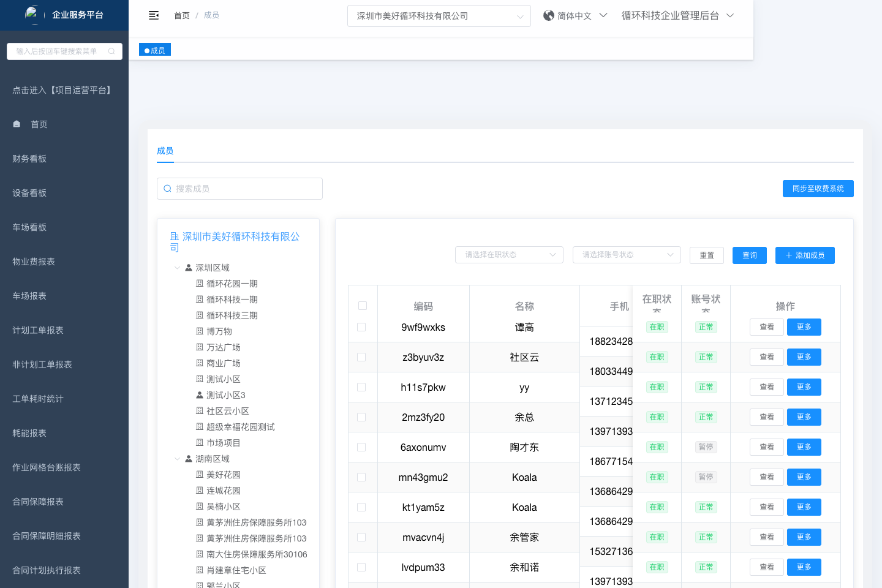Click the search icon in menu search box
882x588 pixels.
click(111, 51)
